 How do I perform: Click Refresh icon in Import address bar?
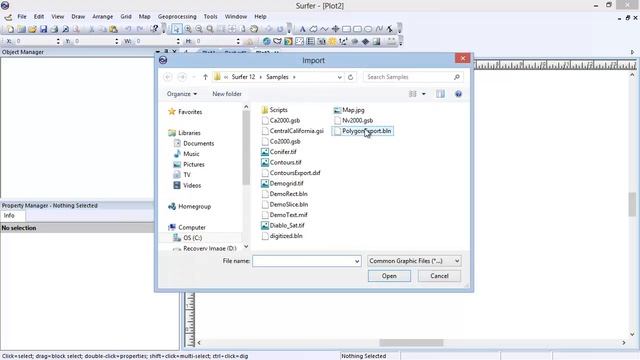pyautogui.click(x=350, y=77)
